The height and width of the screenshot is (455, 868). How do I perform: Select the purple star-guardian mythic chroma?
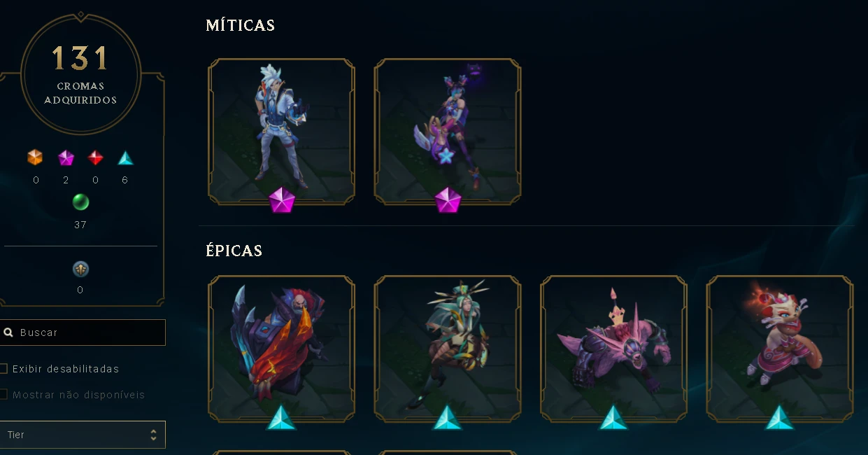[448, 132]
